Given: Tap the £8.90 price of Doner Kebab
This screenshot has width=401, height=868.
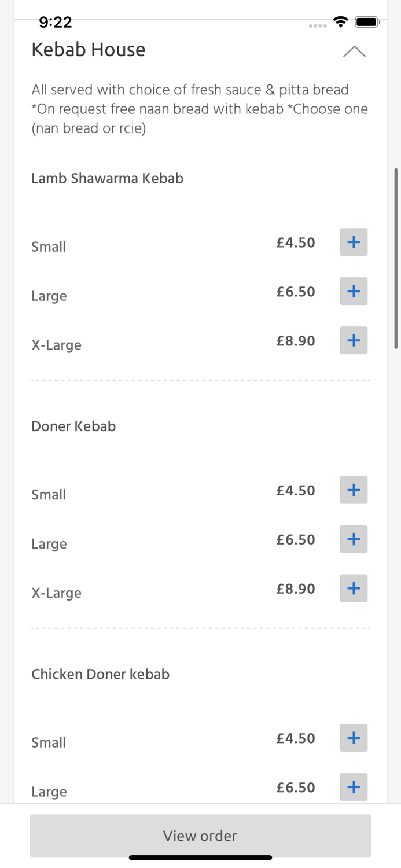Looking at the screenshot, I should click(296, 588).
